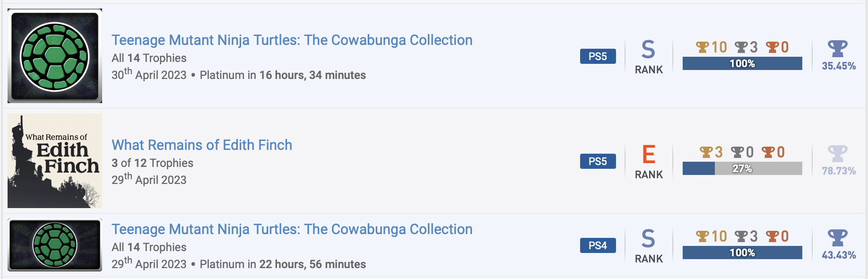Click the E rank letter for Edith Finch
This screenshot has width=868, height=279.
click(649, 155)
